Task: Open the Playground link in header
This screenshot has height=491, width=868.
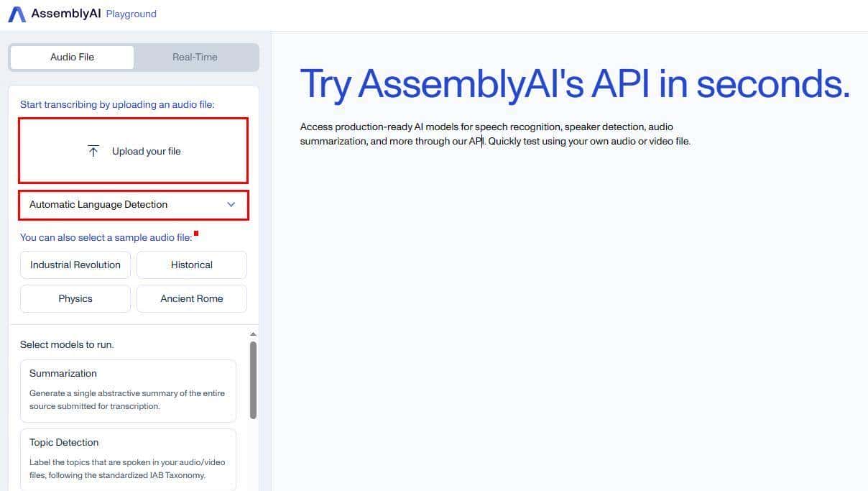Action: [131, 14]
